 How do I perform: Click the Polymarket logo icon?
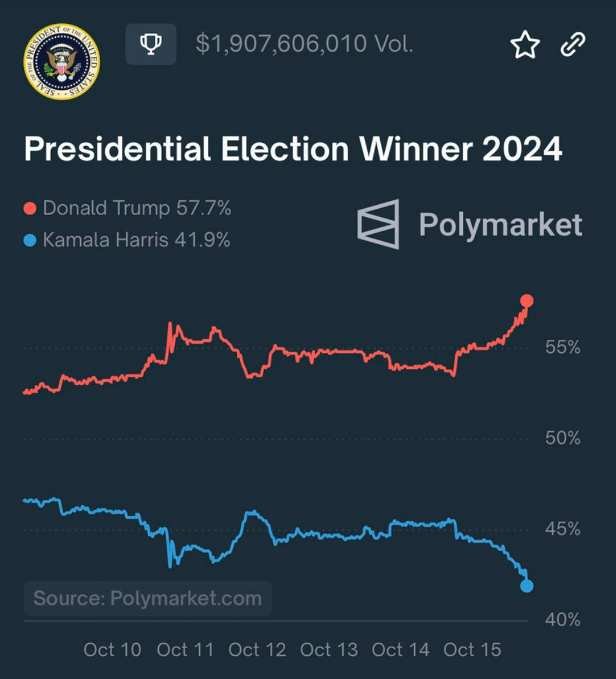point(378,224)
